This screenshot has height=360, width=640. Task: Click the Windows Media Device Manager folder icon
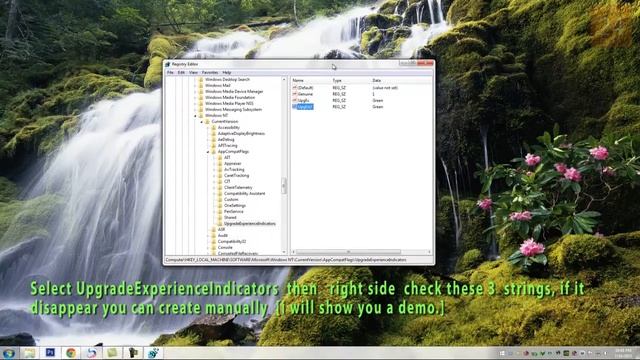[x=200, y=91]
